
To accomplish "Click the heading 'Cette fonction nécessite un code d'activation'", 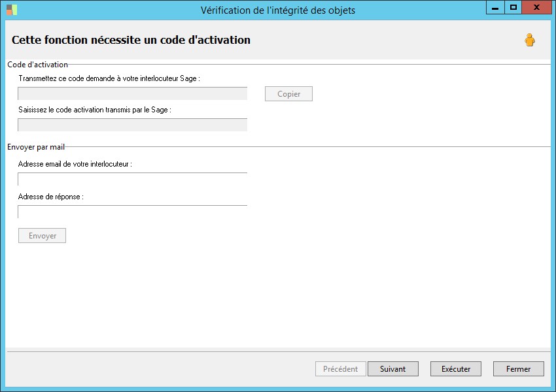I will click(131, 40).
